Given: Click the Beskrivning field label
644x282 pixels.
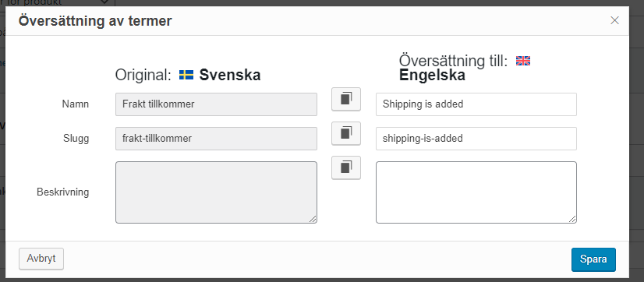Looking at the screenshot, I should tap(63, 192).
